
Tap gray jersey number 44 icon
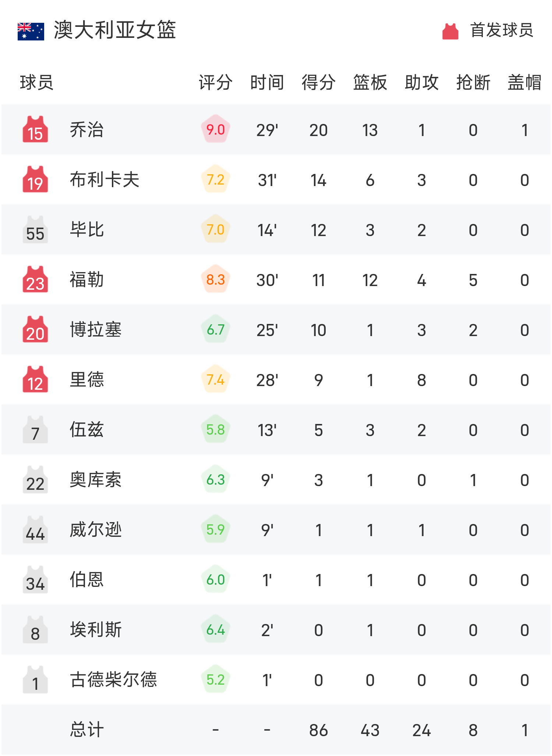pos(35,529)
